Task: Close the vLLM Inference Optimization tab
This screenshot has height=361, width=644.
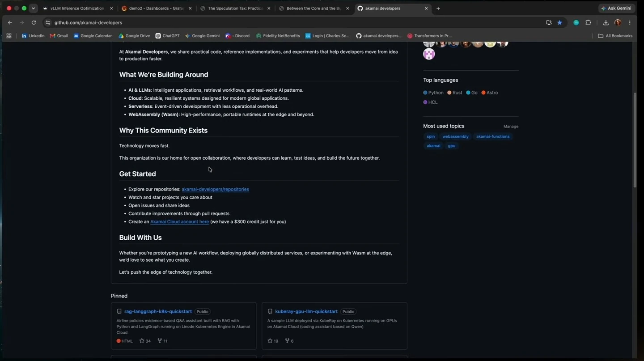Action: pos(111,8)
